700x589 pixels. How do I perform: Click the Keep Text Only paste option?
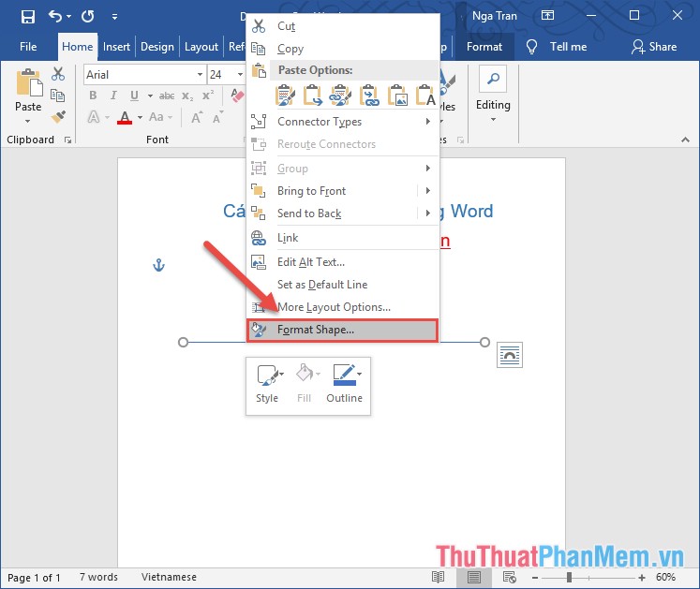point(425,95)
